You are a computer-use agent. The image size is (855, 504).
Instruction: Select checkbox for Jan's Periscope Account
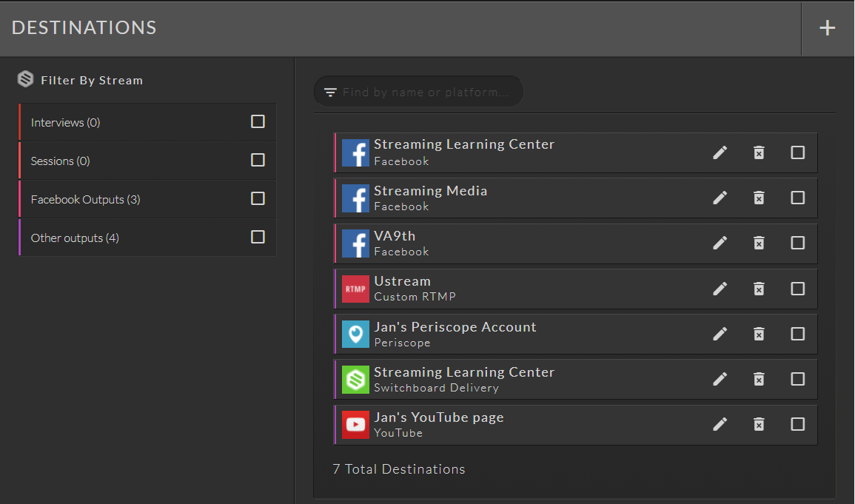click(x=798, y=334)
